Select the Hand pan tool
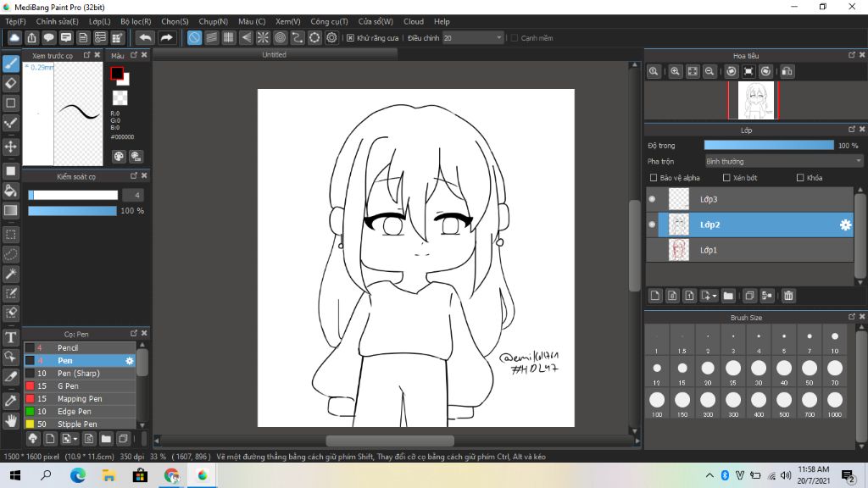Screen dimensions: 868x488 (11, 420)
